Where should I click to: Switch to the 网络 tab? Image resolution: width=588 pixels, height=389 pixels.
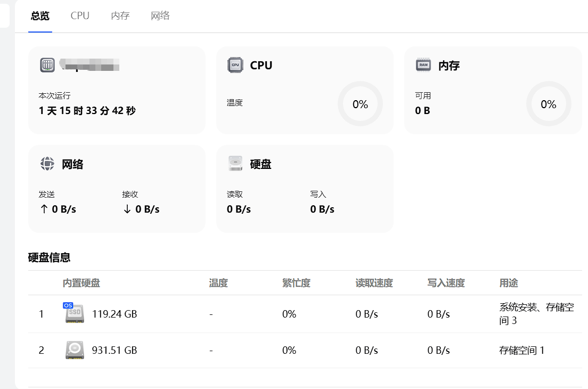tap(160, 16)
